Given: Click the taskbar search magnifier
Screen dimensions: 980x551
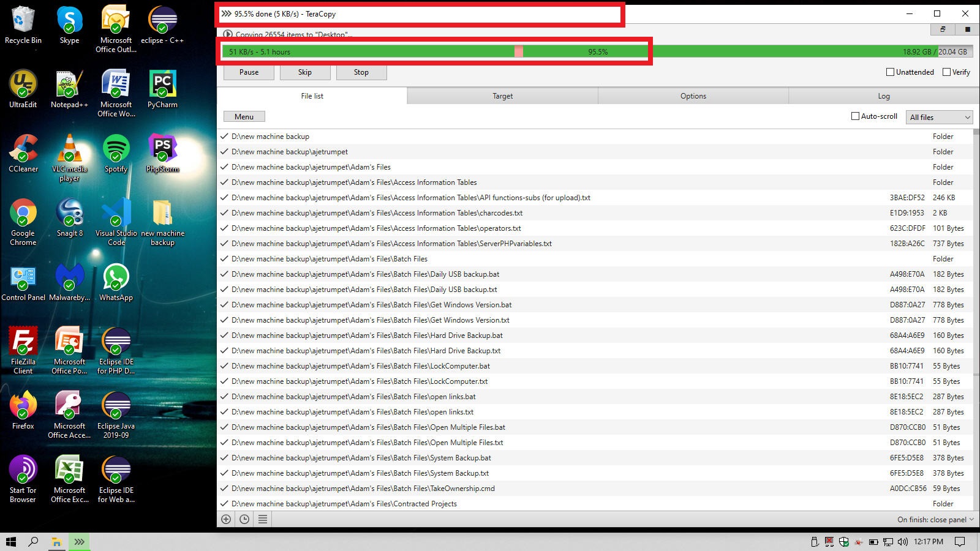Looking at the screenshot, I should [x=34, y=542].
